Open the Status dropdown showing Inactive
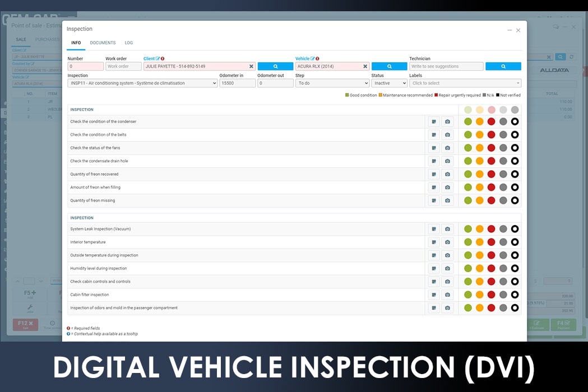This screenshot has width=588, height=392. 389,83
